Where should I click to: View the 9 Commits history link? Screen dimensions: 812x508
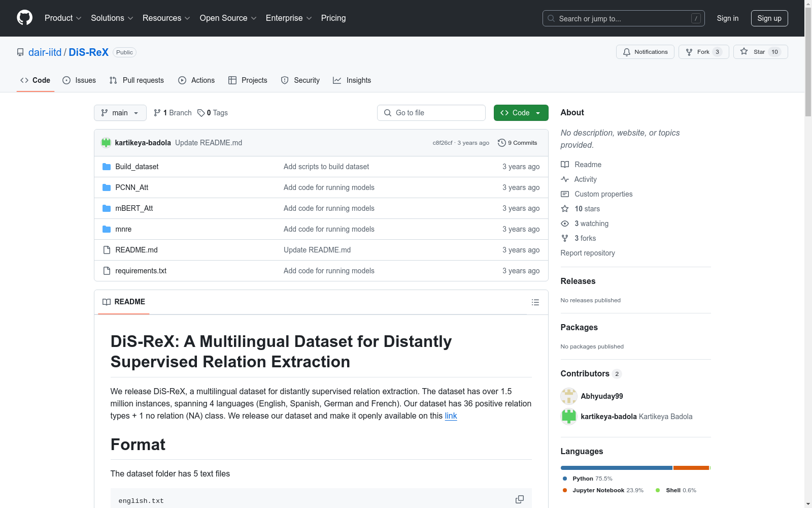[x=518, y=143]
